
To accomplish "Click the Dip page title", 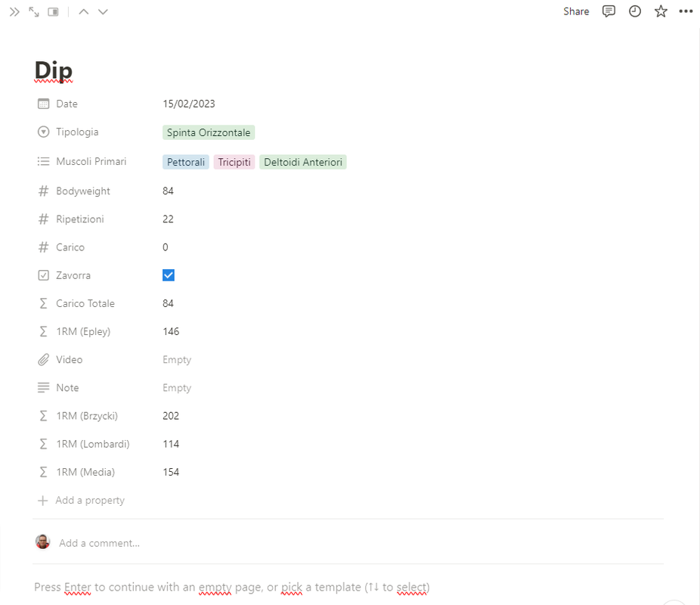I will 53,70.
